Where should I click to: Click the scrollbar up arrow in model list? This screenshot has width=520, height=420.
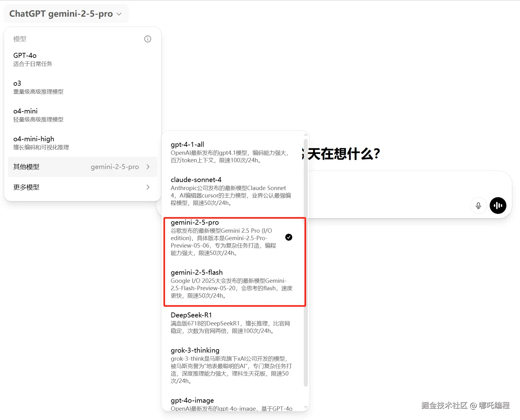306,134
